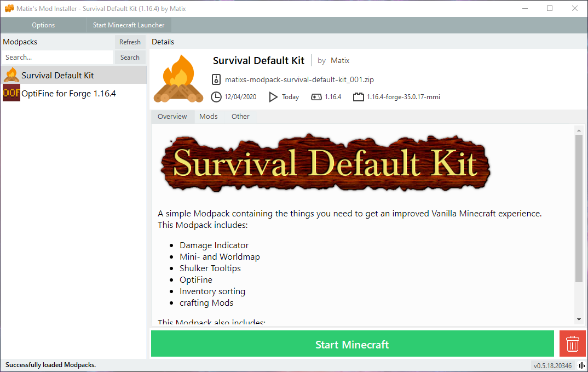Click the play icon next to Today
588x372 pixels.
point(272,96)
